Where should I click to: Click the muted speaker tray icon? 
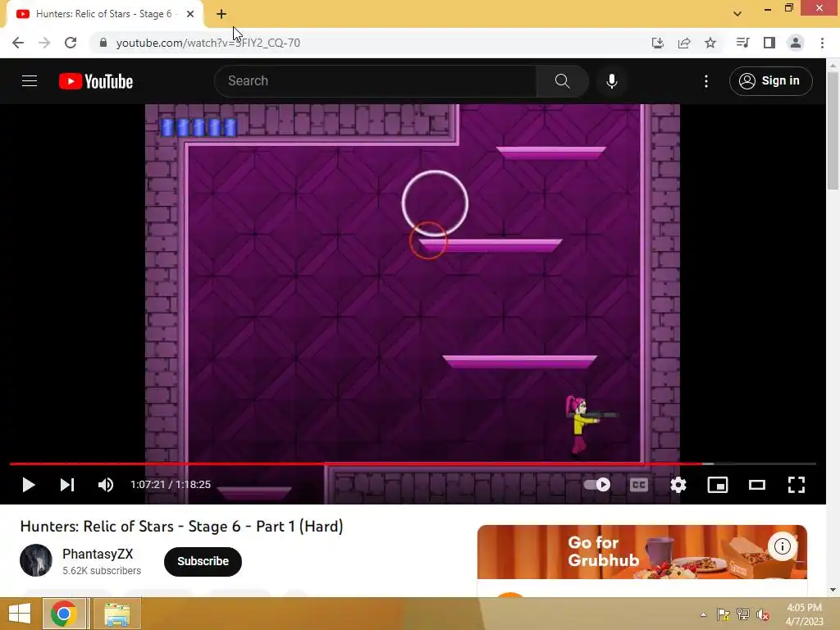point(763,614)
